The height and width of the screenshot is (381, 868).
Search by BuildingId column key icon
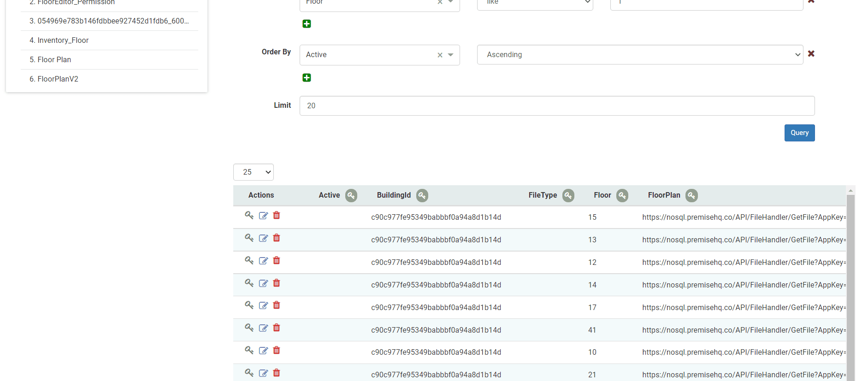click(422, 195)
